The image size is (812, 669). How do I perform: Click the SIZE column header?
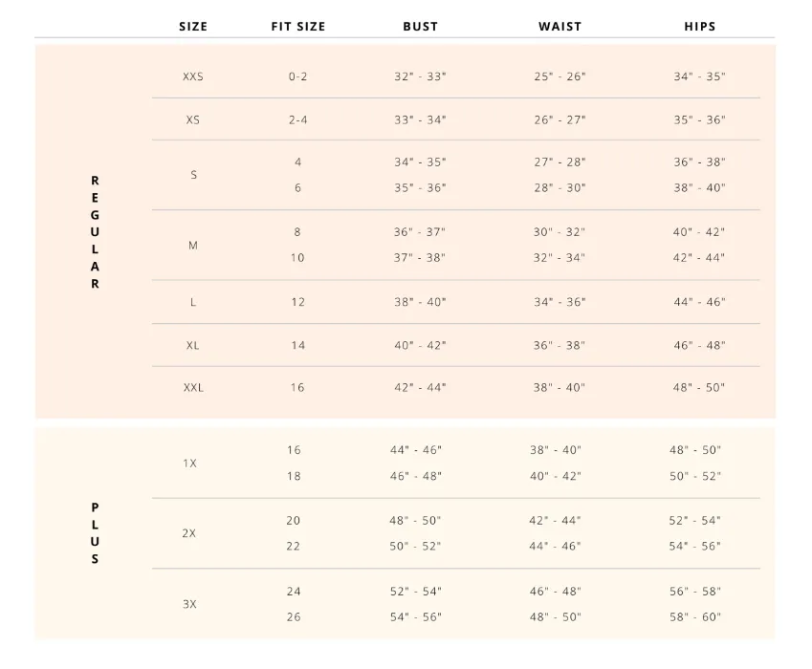193,27
